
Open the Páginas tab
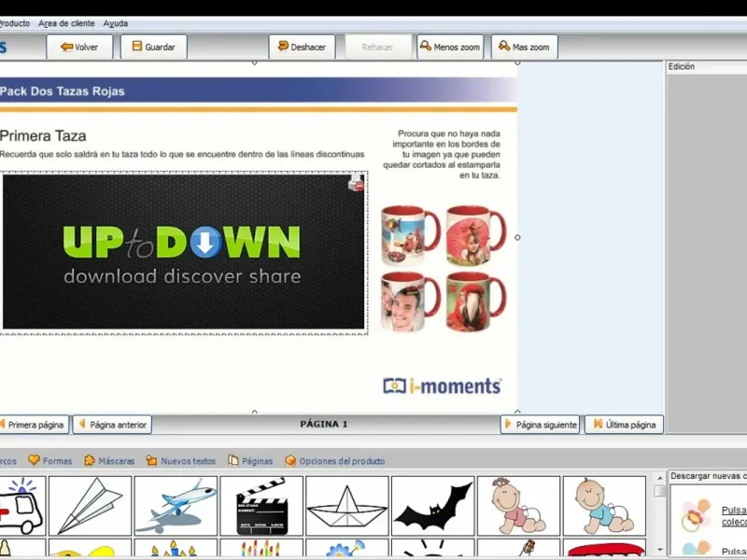[x=250, y=460]
